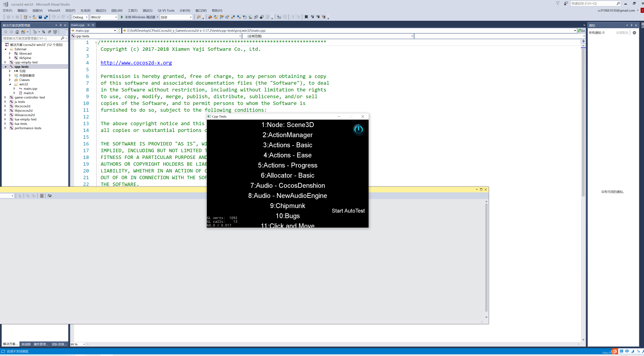Expand the Classes folder node

pos(10,80)
